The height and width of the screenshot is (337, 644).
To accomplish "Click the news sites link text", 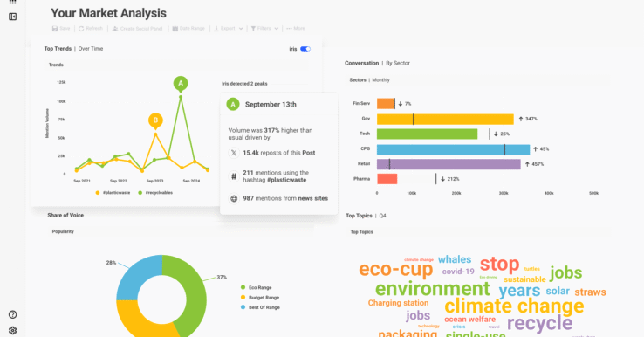I will tap(313, 198).
